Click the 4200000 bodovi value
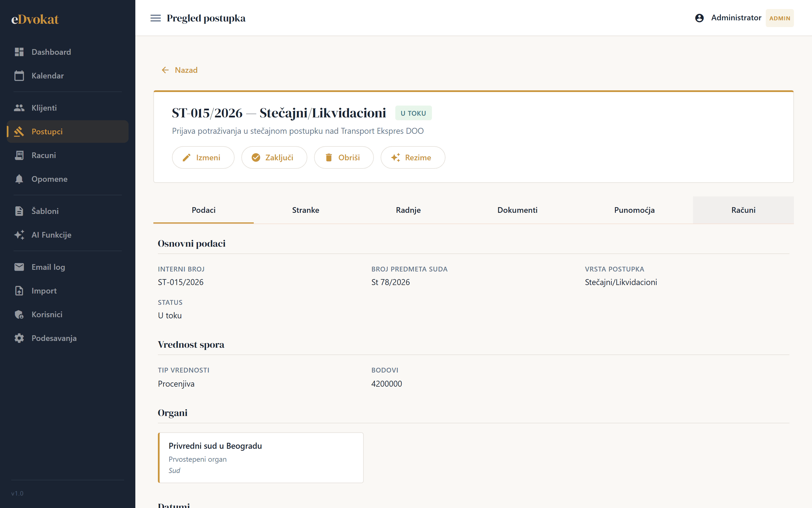Screen dimensions: 812x508 point(387,384)
